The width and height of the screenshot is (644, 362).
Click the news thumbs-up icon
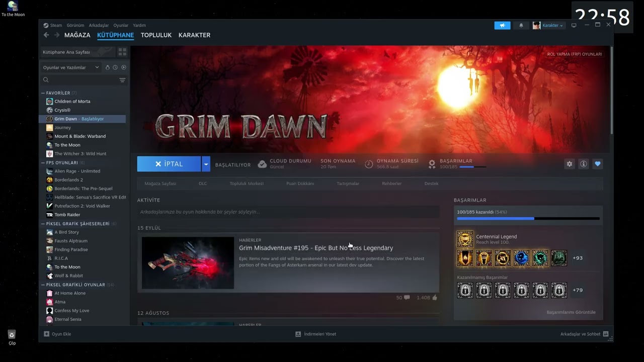click(x=435, y=298)
